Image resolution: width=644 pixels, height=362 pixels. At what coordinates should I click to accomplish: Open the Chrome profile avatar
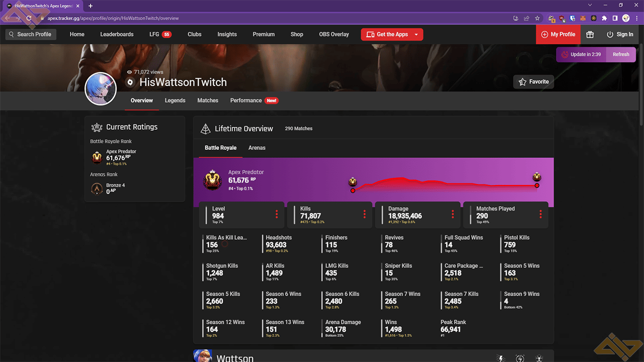pyautogui.click(x=626, y=18)
